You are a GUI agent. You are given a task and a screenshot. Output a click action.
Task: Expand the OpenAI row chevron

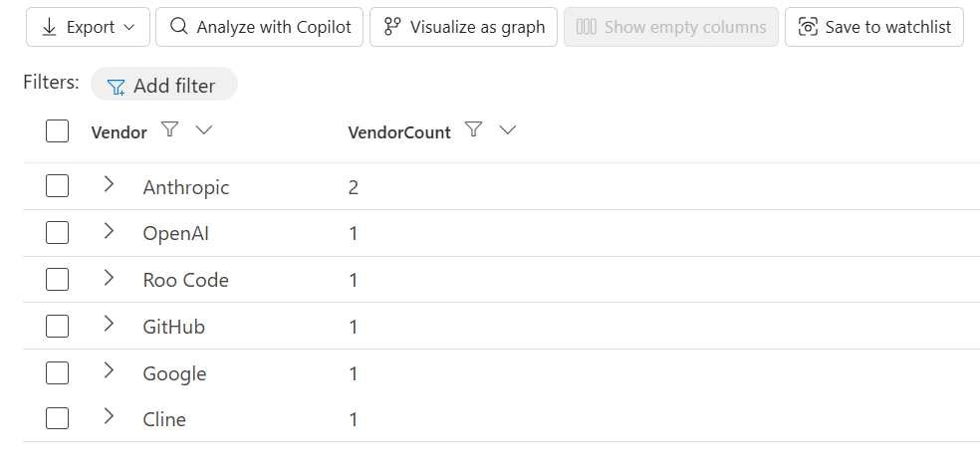[x=109, y=230]
